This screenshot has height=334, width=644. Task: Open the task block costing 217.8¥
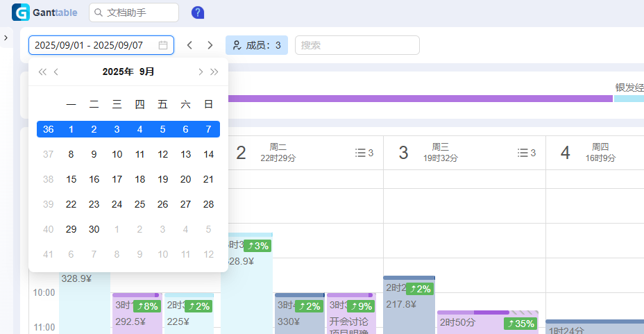(409, 305)
